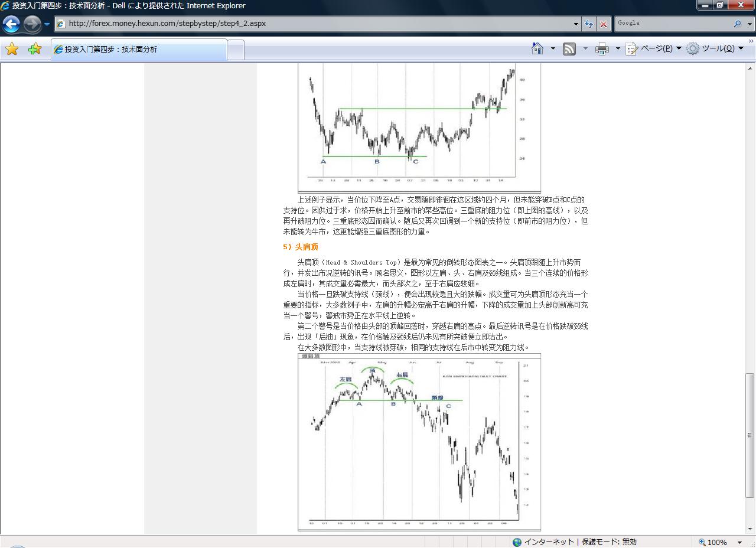Click the インターネット security zone indicator

tap(575, 542)
